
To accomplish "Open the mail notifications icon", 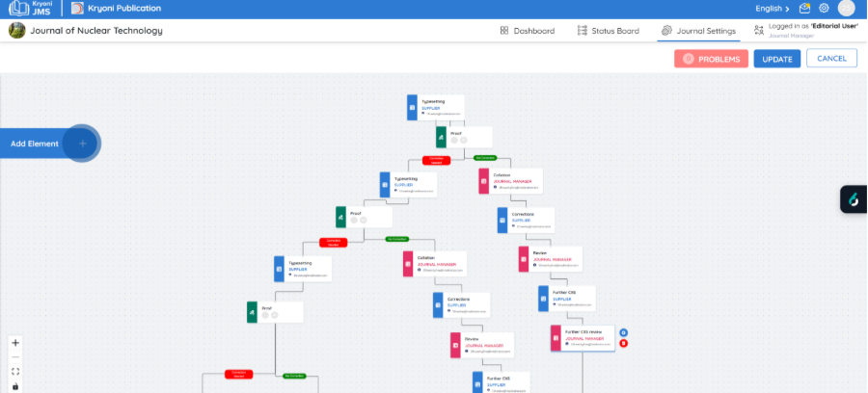I will pyautogui.click(x=805, y=9).
